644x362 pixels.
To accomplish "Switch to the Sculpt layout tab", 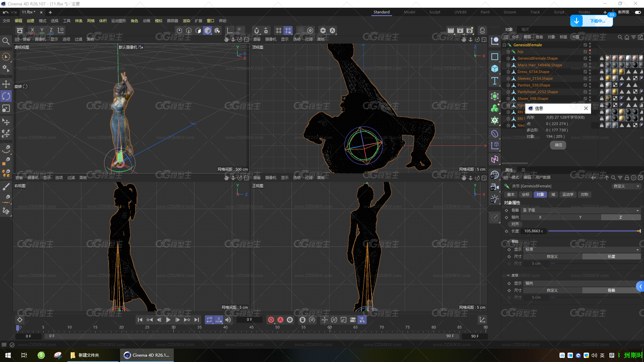I will 435,12.
